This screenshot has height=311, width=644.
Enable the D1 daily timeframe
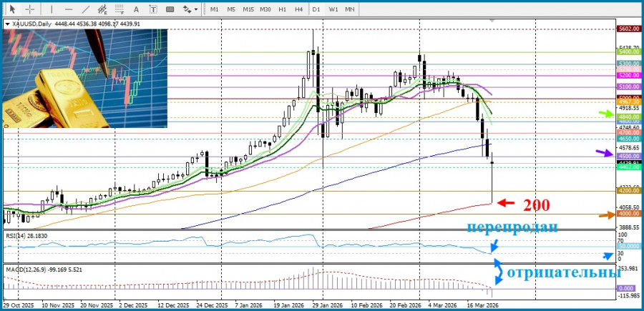pos(317,9)
